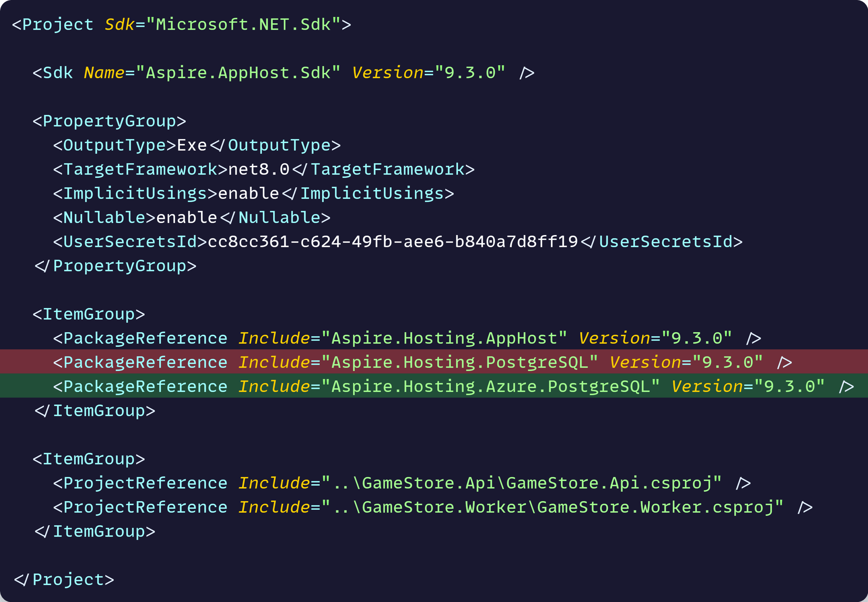This screenshot has height=602, width=868.
Task: Select the Sdk element's 9.3.0 version value
Action: 470,72
